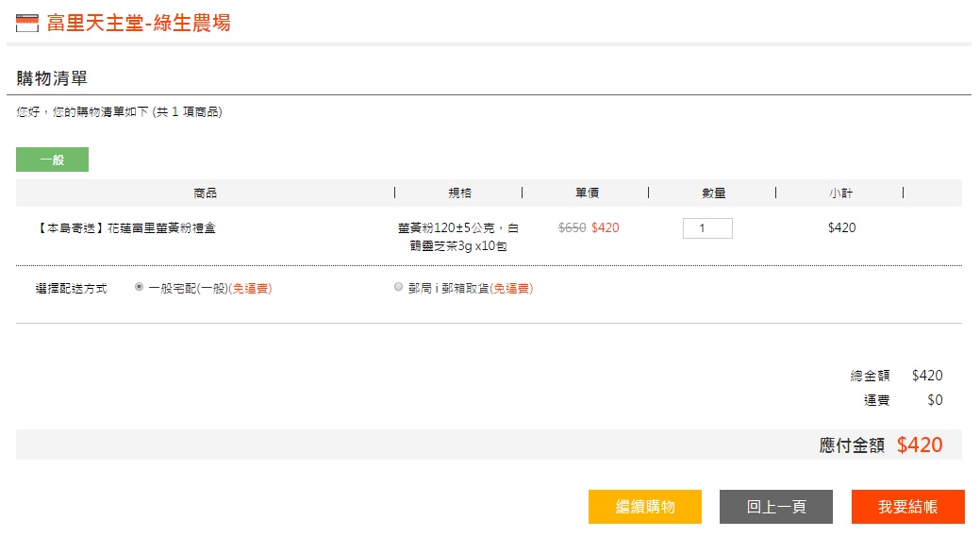Image resolution: width=980 pixels, height=537 pixels.
Task: Click the 規格 column header
Action: [x=459, y=193]
